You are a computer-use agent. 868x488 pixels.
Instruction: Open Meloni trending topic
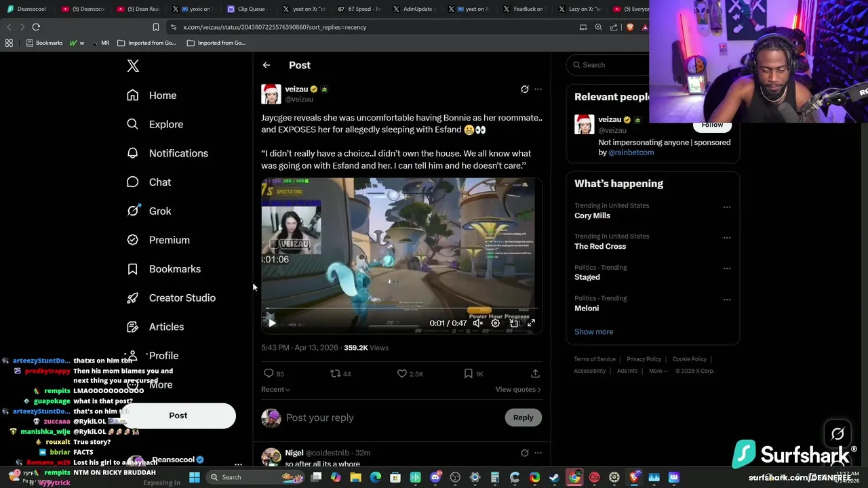click(587, 308)
